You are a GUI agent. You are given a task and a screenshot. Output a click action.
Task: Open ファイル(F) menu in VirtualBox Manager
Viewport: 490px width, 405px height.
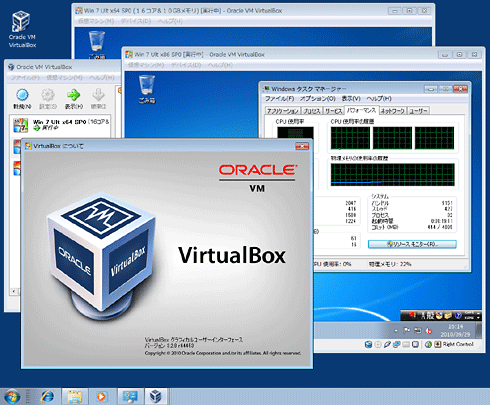[25, 78]
